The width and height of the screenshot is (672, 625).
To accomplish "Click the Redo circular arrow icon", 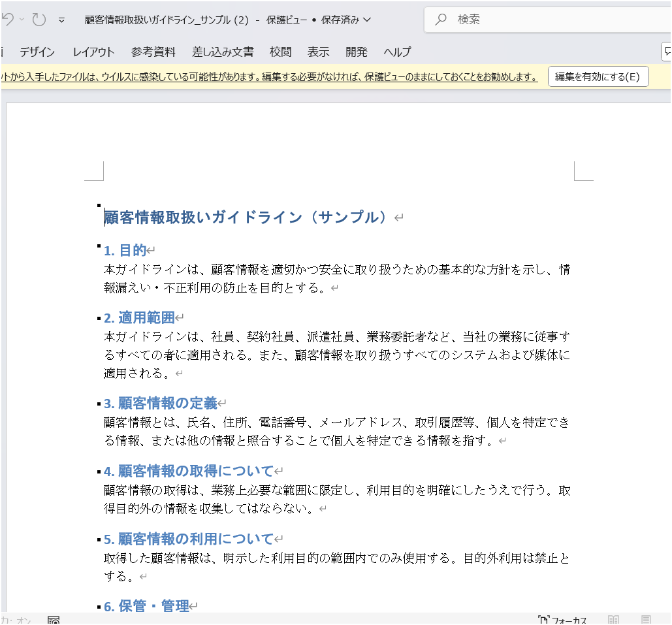I will point(39,20).
